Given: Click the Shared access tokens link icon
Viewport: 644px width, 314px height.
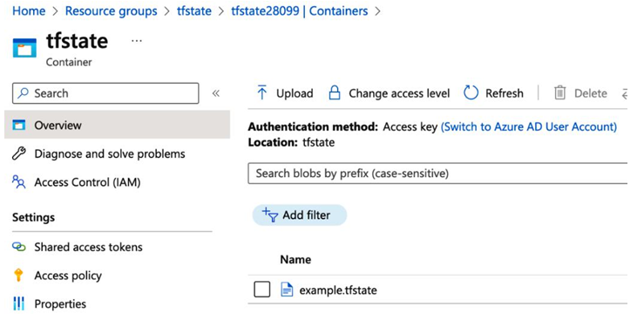Looking at the screenshot, I should [x=19, y=247].
